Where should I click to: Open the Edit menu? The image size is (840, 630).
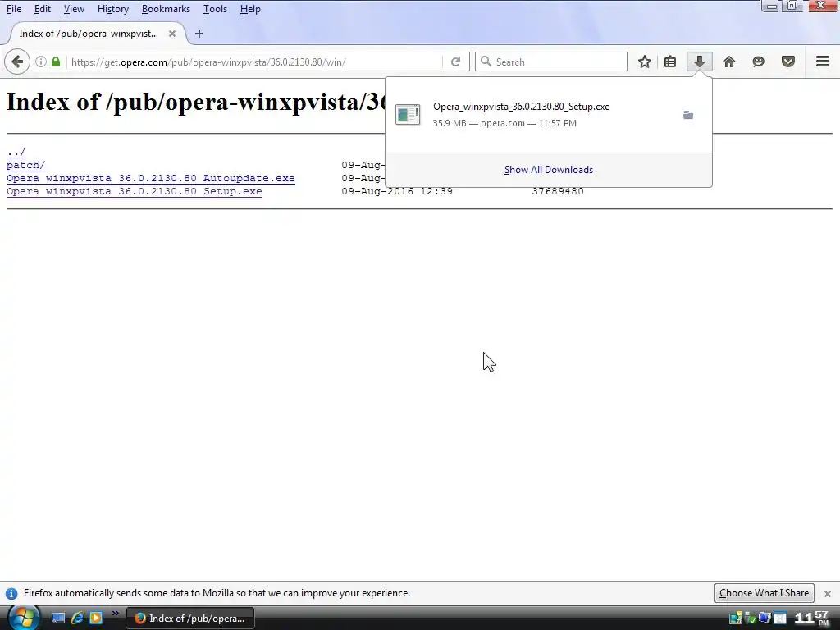tap(43, 9)
